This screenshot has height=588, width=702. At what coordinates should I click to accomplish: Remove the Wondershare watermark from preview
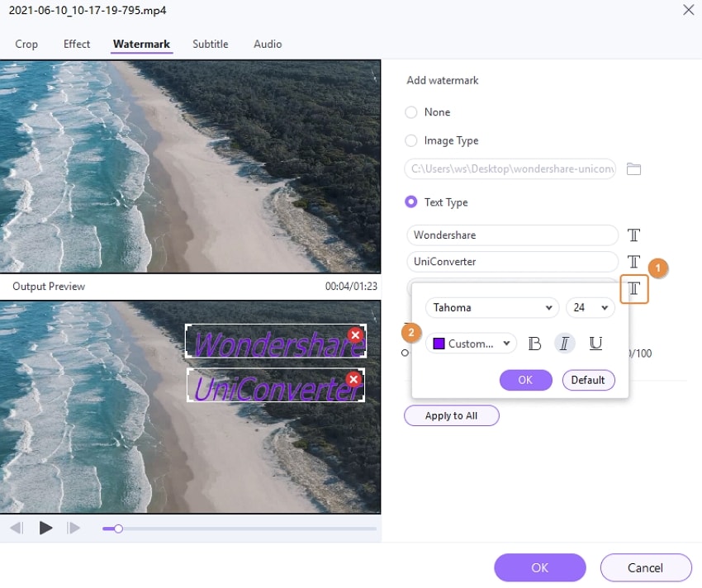[355, 334]
